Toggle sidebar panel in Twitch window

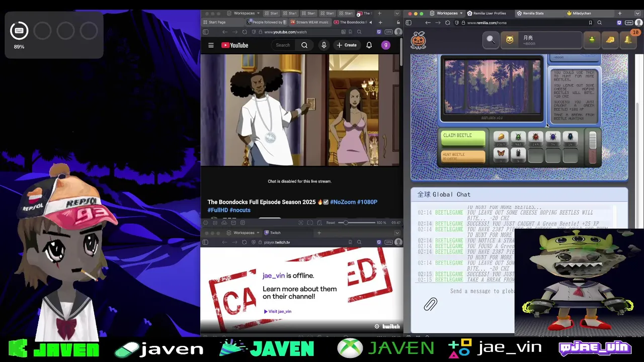tap(205, 242)
